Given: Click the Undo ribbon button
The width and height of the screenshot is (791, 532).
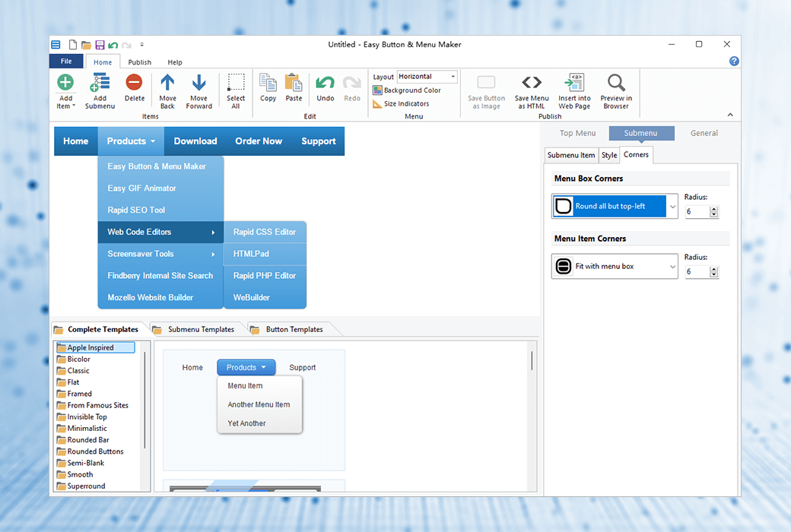Looking at the screenshot, I should pyautogui.click(x=326, y=87).
